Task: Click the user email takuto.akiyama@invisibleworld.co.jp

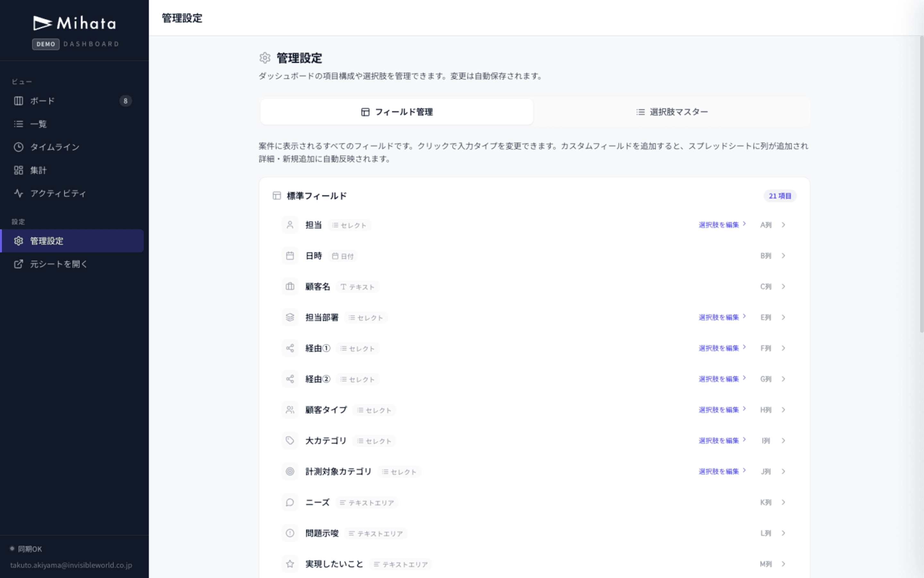Action: (x=71, y=565)
